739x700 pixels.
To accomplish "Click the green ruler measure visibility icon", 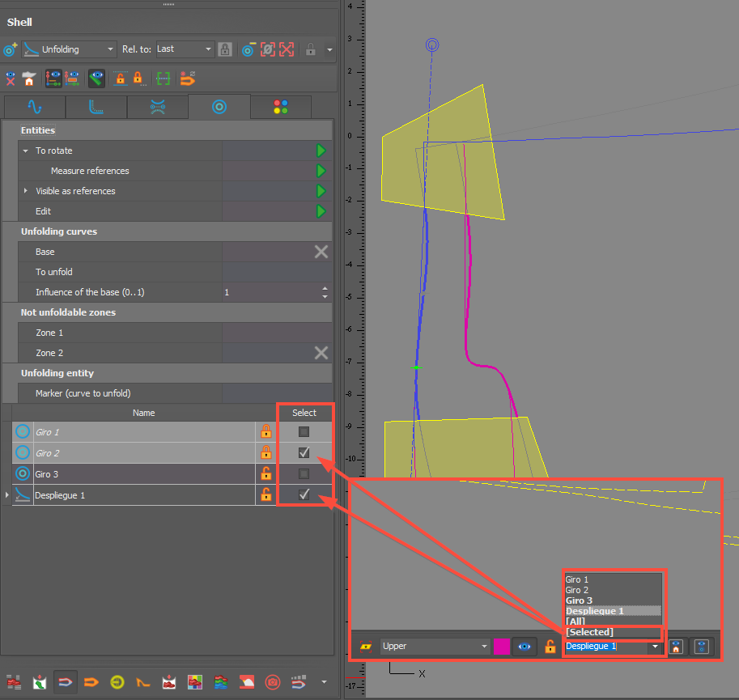I will point(96,78).
